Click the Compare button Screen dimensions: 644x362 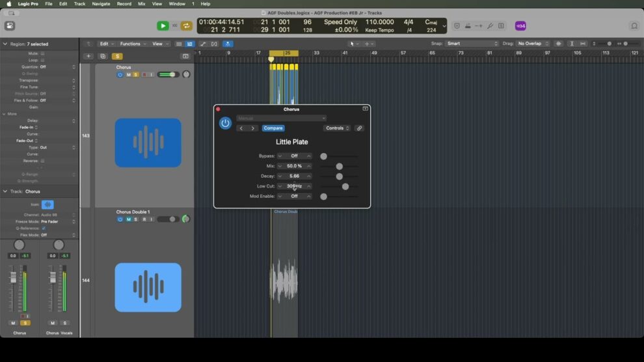273,128
